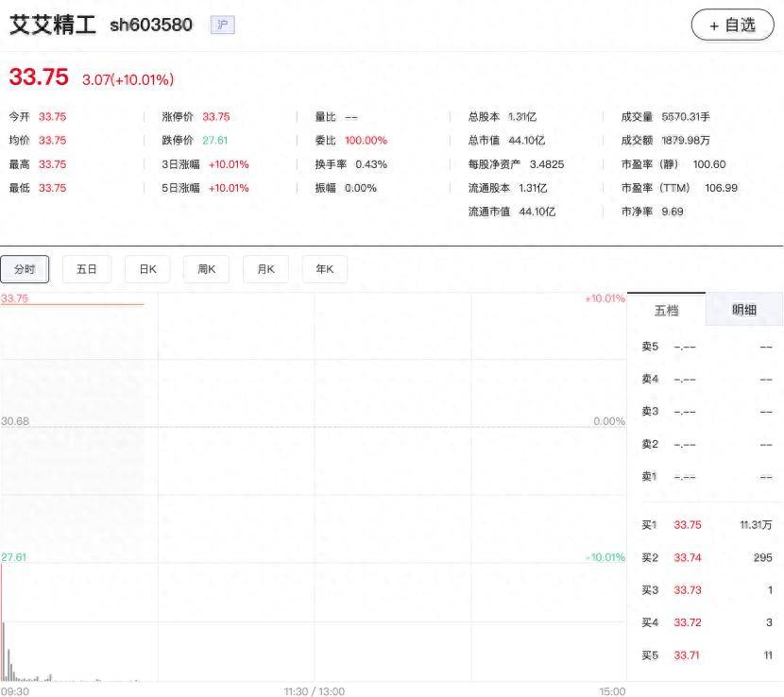Switch to 分时 chart tab

click(25, 269)
